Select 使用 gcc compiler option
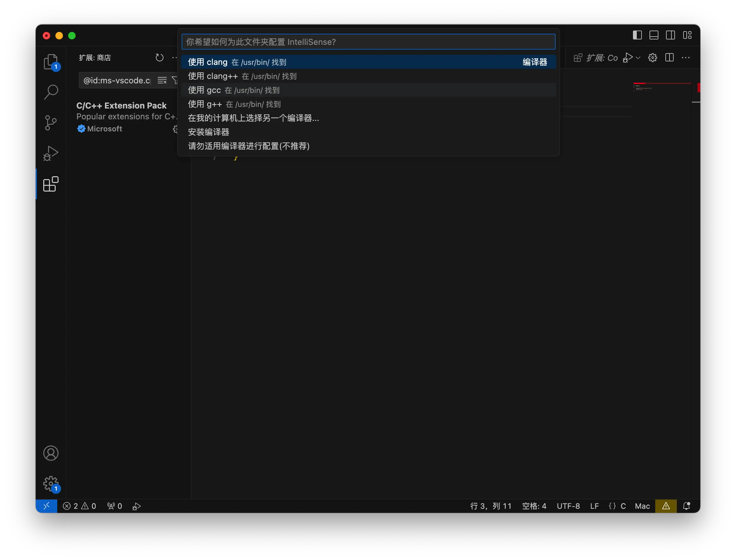The width and height of the screenshot is (736, 560). click(x=368, y=90)
